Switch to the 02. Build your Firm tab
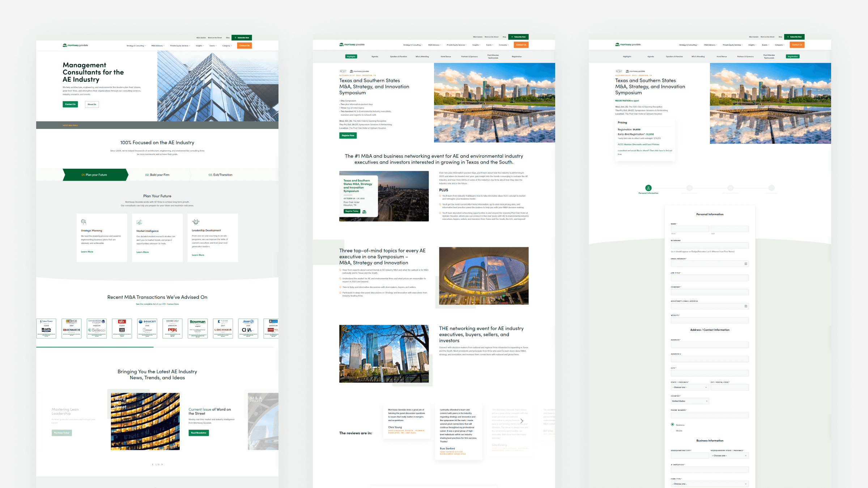 (x=157, y=175)
